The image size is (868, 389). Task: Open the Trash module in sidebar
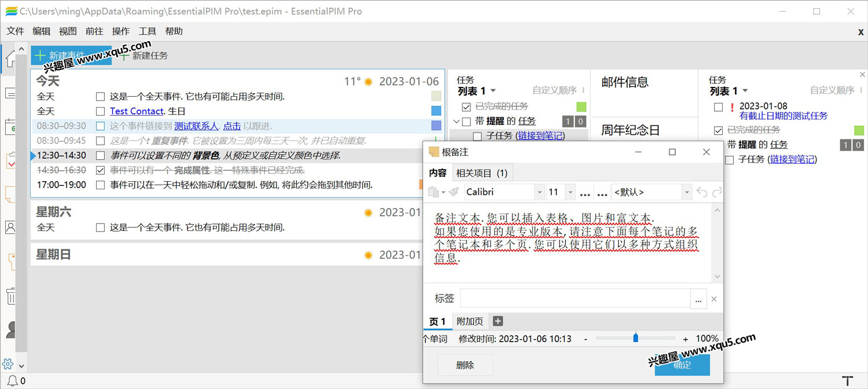click(10, 296)
